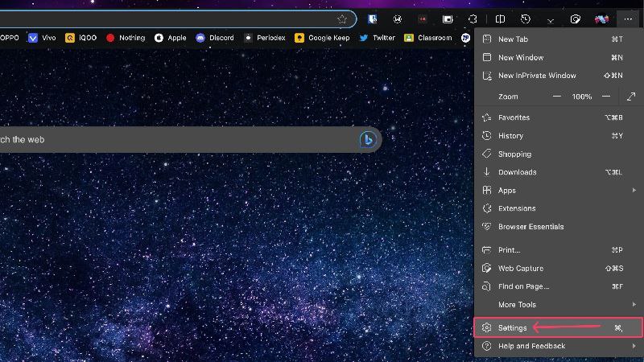
Task: Open the three-dot Settings and more button
Action: (x=628, y=19)
